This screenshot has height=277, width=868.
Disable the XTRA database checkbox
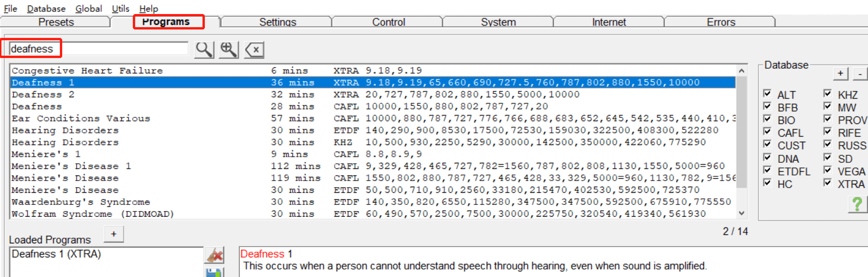pos(827,182)
